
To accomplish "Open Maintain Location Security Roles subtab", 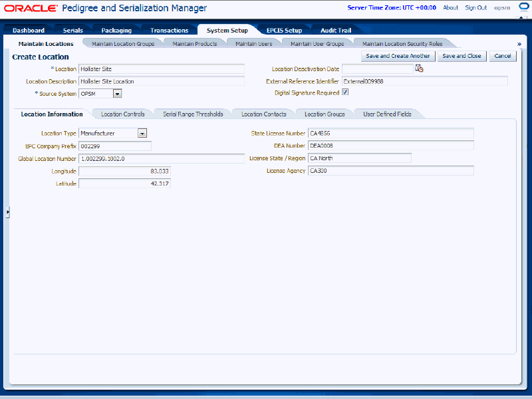I will [402, 44].
